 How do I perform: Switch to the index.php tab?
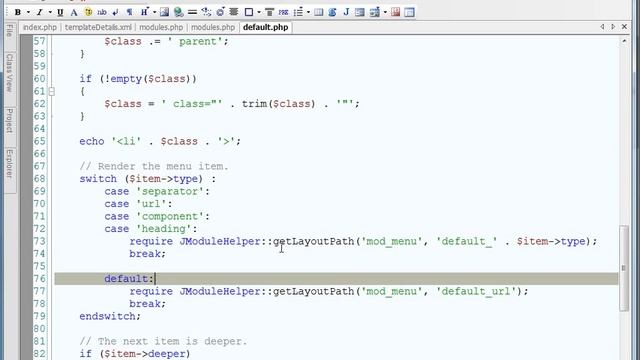coord(40,27)
